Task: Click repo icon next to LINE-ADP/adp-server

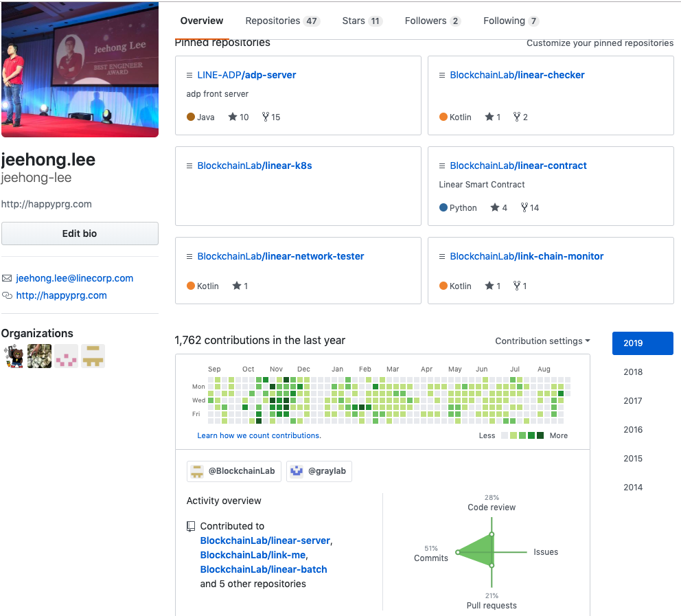Action: pyautogui.click(x=188, y=75)
